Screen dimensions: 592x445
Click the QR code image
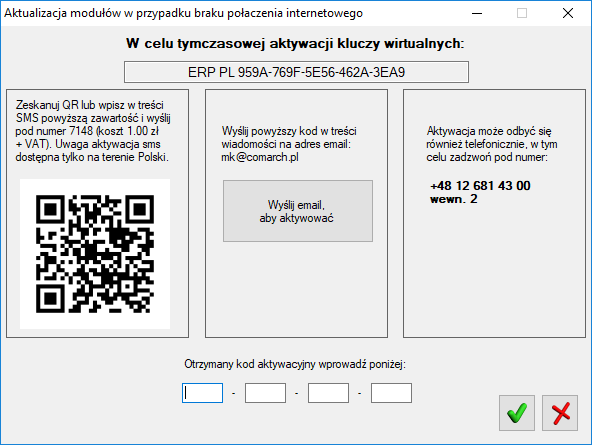tap(95, 254)
